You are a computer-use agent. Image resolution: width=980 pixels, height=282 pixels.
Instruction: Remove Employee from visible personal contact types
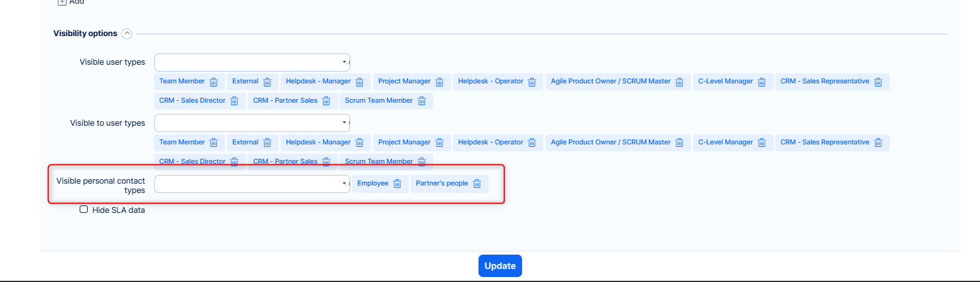click(x=397, y=184)
